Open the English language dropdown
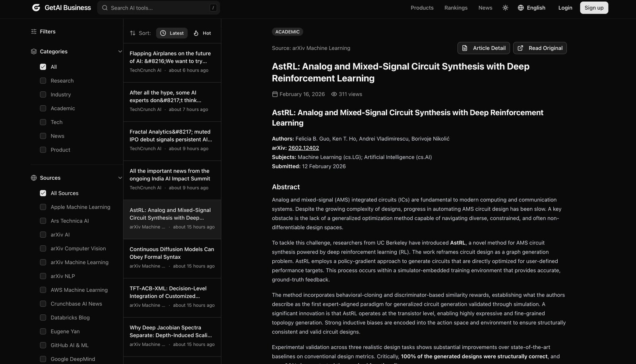The image size is (636, 364). coord(536,8)
